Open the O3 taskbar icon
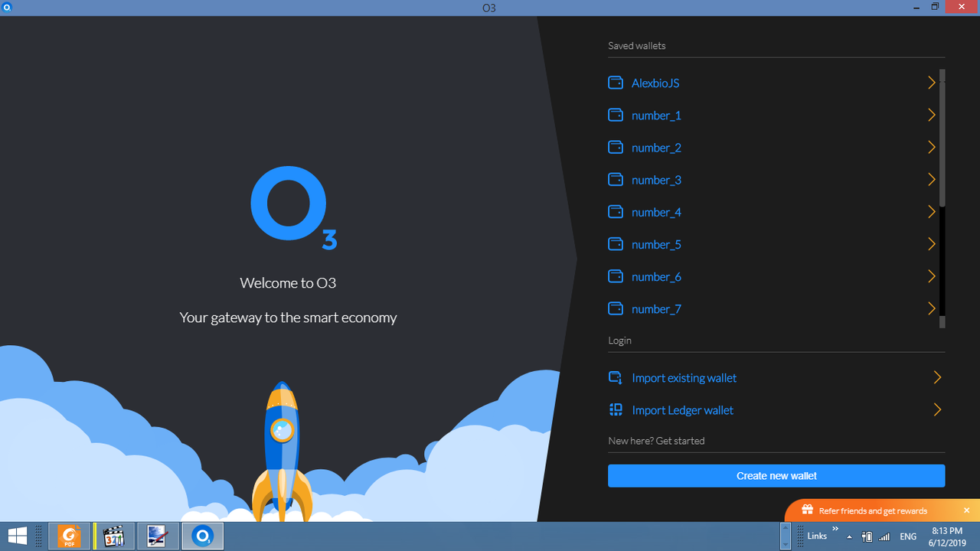The width and height of the screenshot is (980, 551). point(202,536)
